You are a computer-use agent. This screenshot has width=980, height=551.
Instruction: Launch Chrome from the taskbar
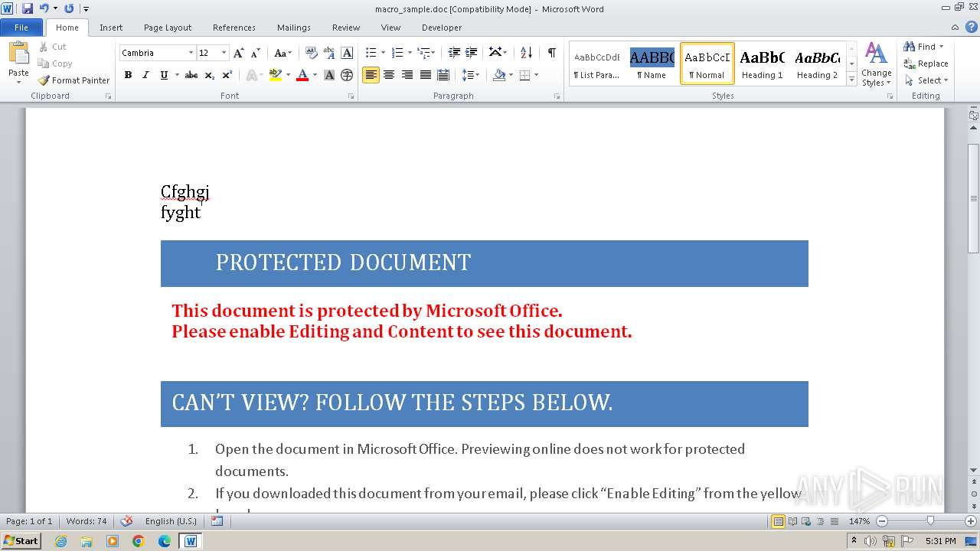[x=139, y=541]
